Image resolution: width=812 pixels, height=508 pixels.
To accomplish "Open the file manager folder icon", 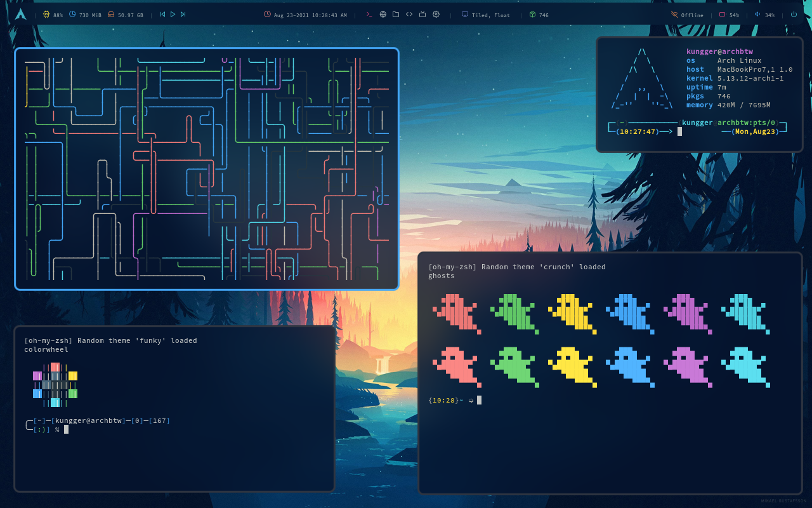I will point(396,14).
